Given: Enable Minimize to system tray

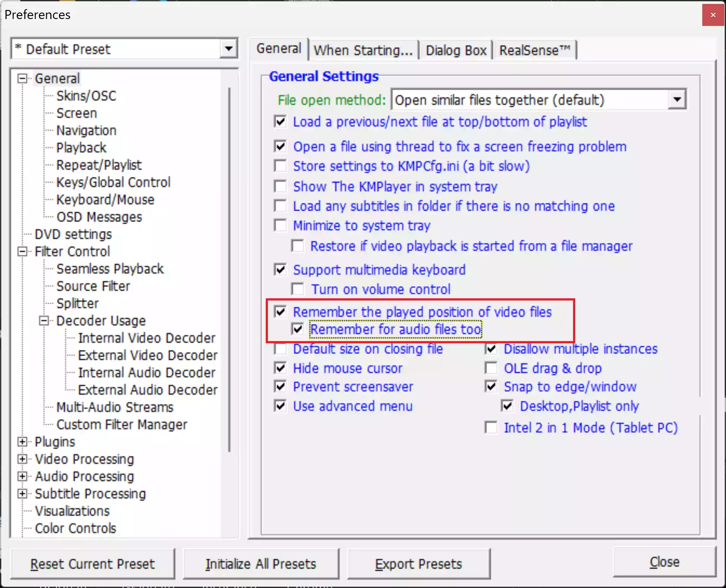Looking at the screenshot, I should pyautogui.click(x=280, y=225).
